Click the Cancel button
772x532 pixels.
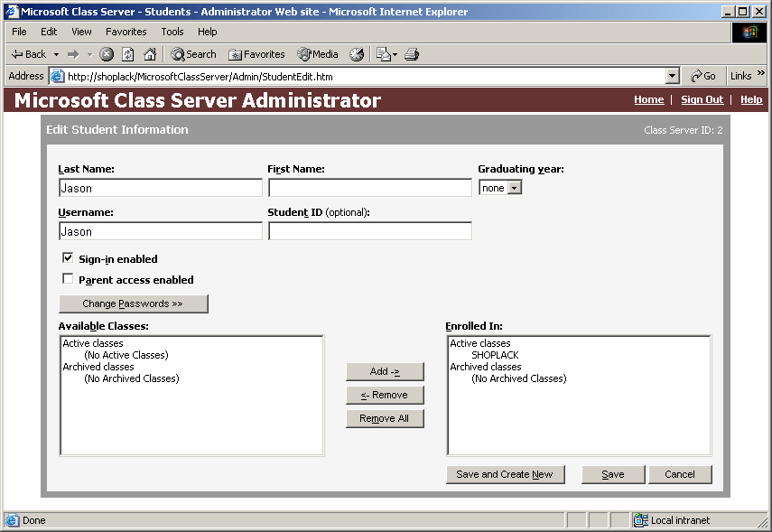680,474
